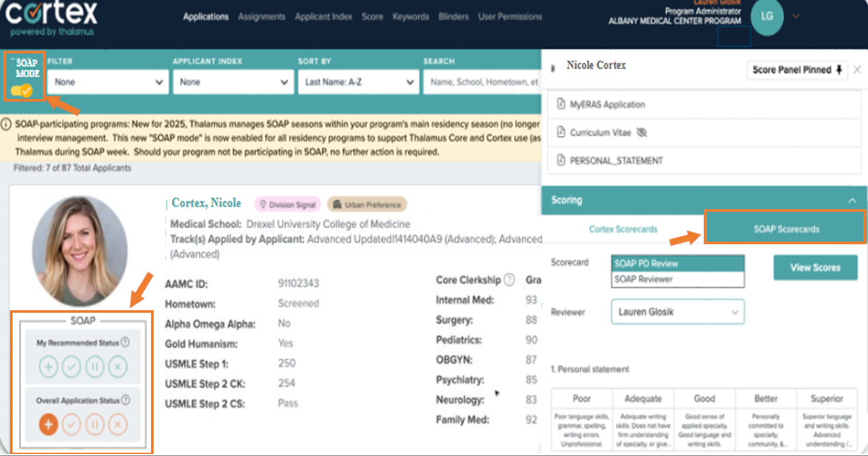Select SOAP Reviewer in Scorecard list
The image size is (868, 456).
(678, 279)
